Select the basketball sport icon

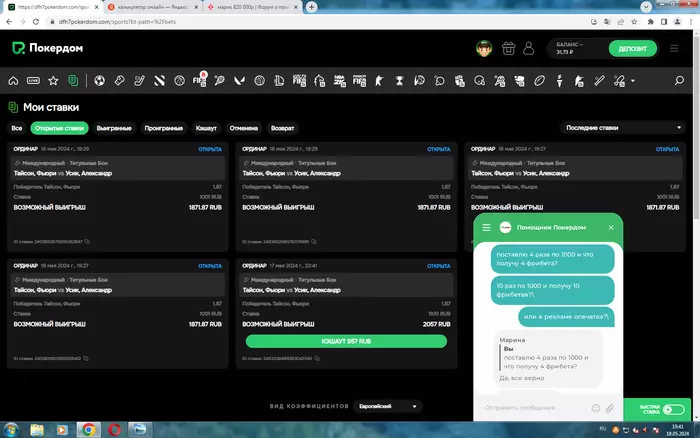pos(179,81)
